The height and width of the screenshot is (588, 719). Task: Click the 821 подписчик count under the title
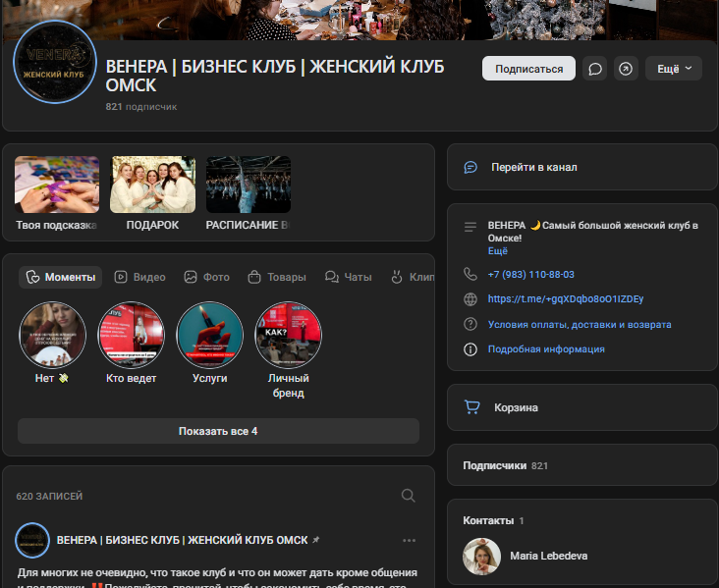point(141,107)
